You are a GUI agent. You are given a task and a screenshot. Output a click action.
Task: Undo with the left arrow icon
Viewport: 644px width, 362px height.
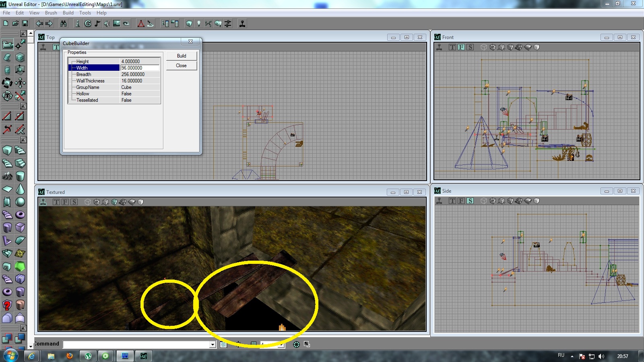click(39, 24)
